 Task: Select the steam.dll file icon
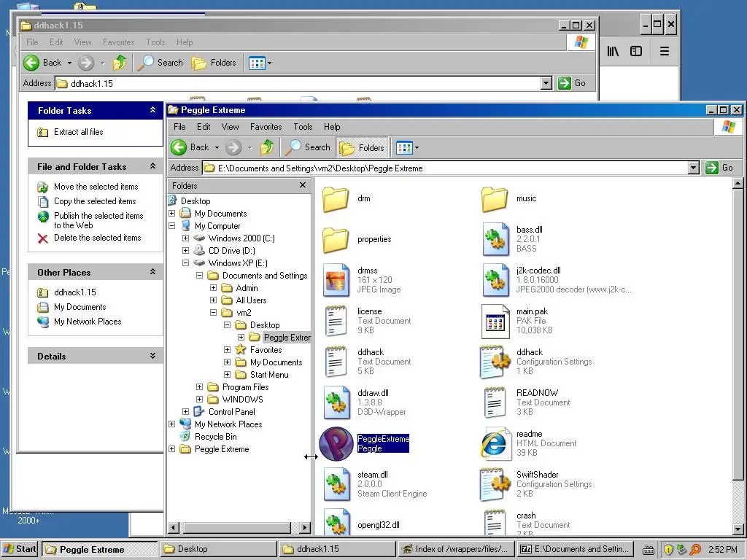pos(337,484)
